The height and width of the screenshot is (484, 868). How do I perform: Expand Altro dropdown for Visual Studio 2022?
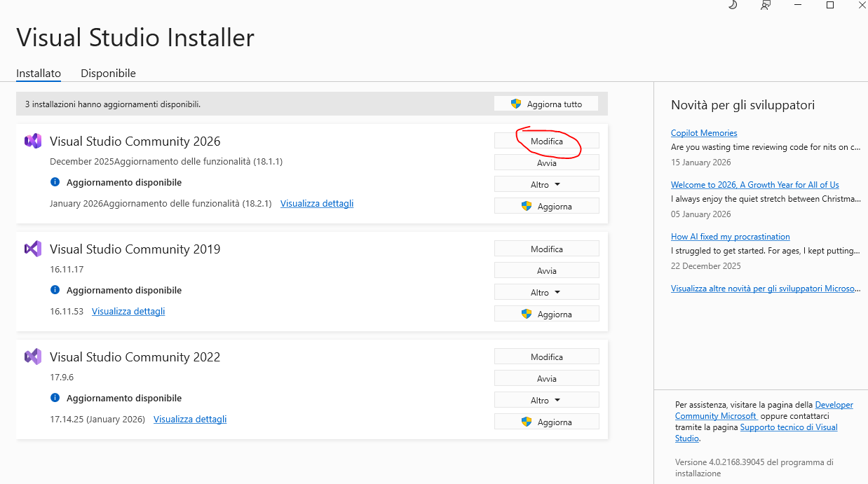pos(546,400)
